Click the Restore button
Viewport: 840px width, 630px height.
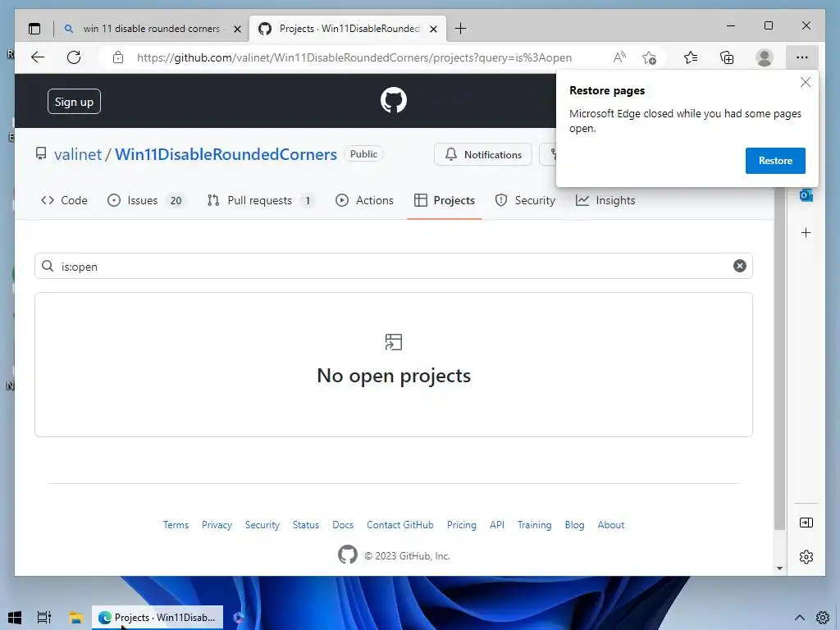click(775, 161)
